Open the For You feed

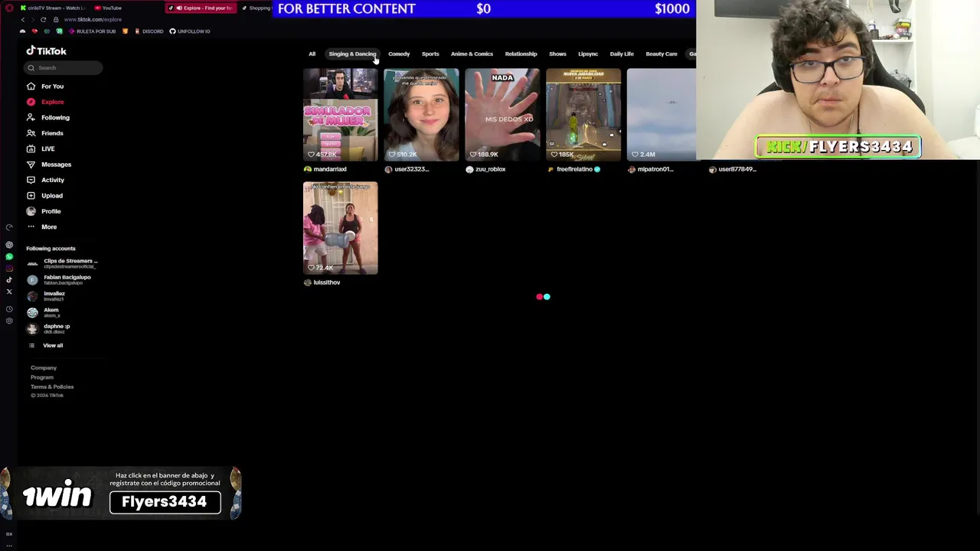click(x=45, y=86)
